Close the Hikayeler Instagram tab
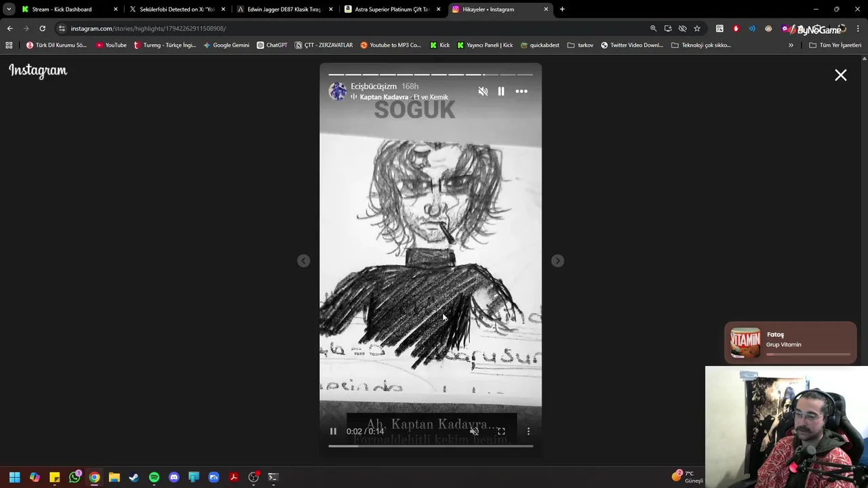 pyautogui.click(x=546, y=9)
